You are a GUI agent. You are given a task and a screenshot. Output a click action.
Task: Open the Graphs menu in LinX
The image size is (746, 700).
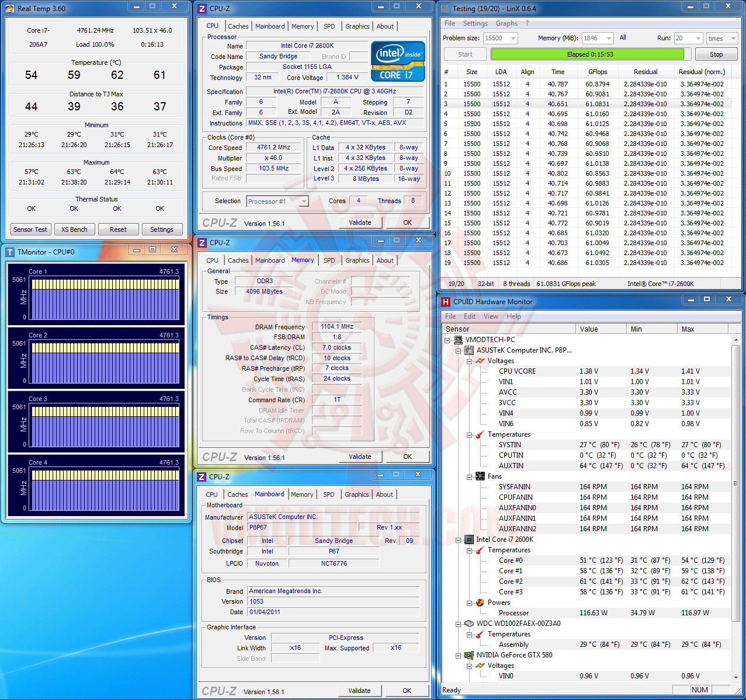click(x=506, y=23)
